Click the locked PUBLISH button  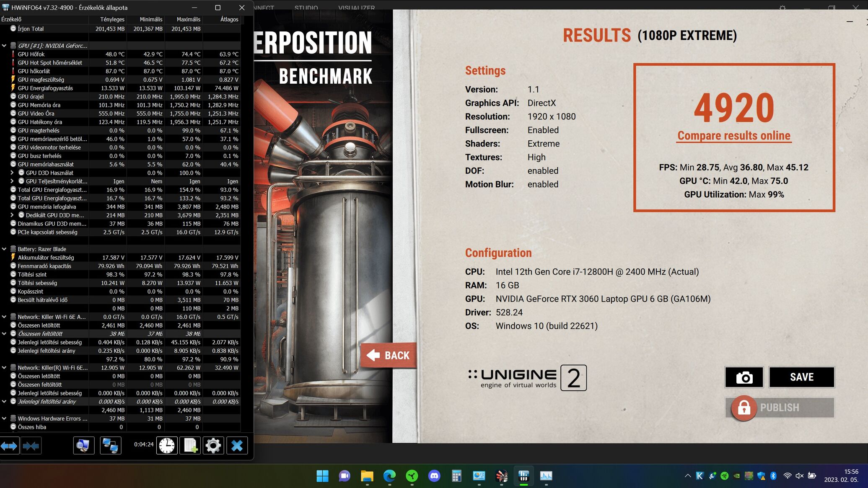pos(780,408)
